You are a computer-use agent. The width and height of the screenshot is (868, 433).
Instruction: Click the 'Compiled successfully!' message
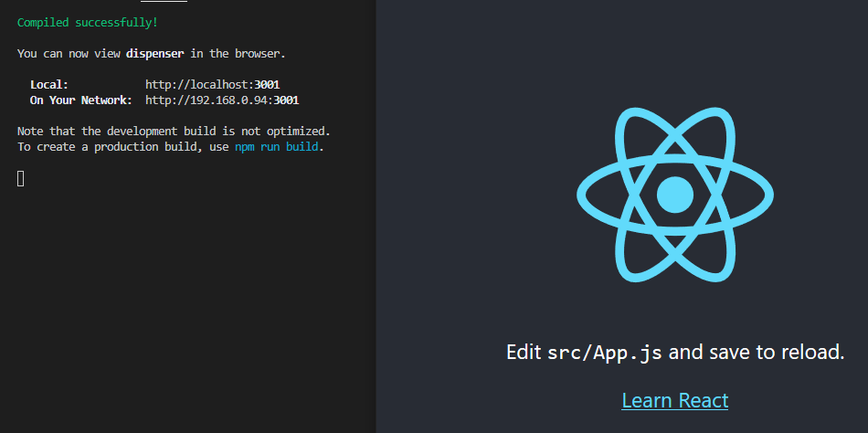tap(88, 23)
